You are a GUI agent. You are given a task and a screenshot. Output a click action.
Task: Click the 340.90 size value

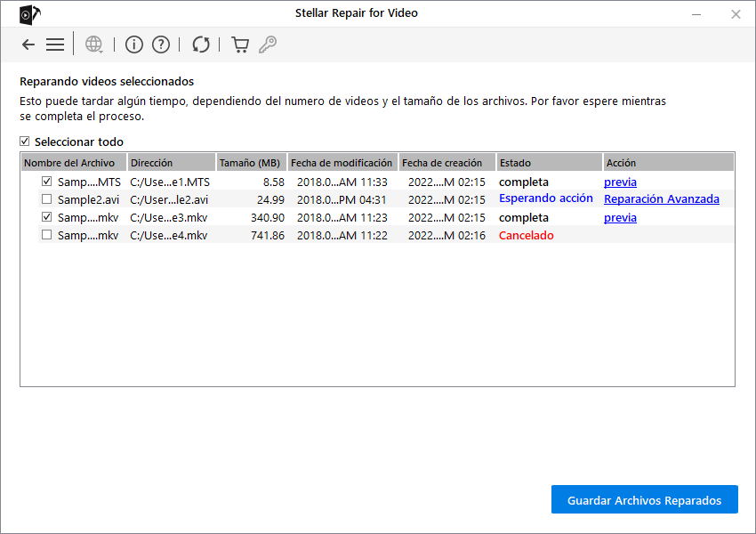[268, 217]
